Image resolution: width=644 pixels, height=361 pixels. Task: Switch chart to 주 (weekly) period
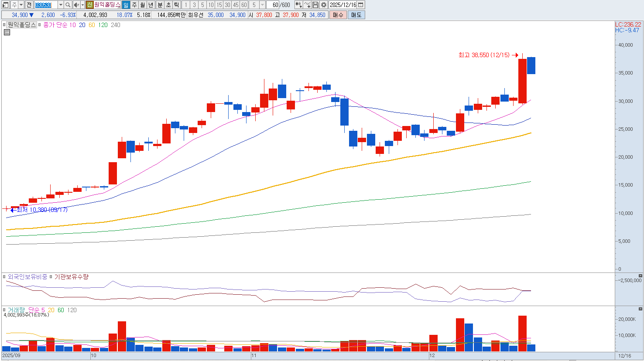134,5
